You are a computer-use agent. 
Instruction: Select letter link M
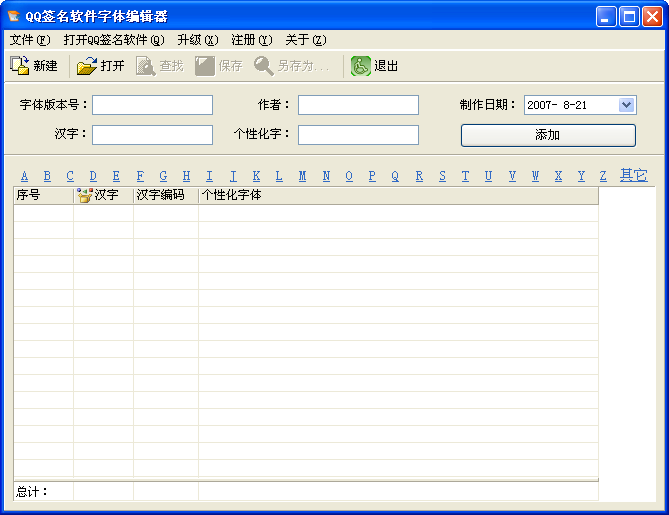[x=303, y=176]
